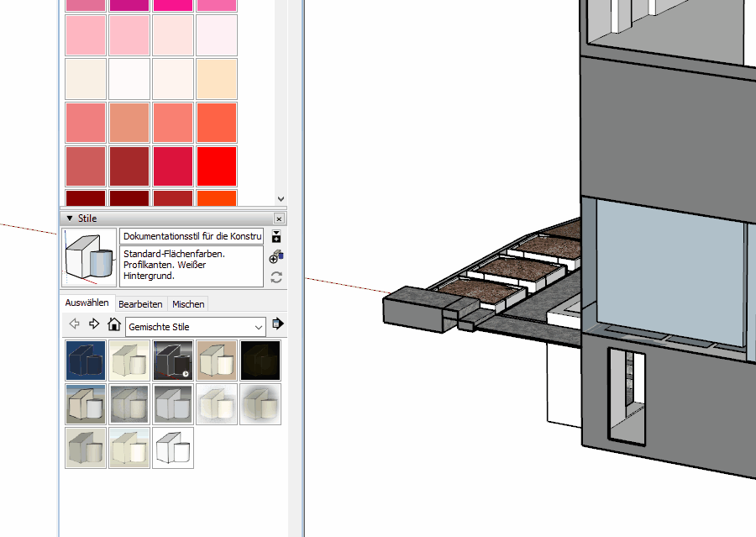Pick the pure red color swatch

pos(217,166)
